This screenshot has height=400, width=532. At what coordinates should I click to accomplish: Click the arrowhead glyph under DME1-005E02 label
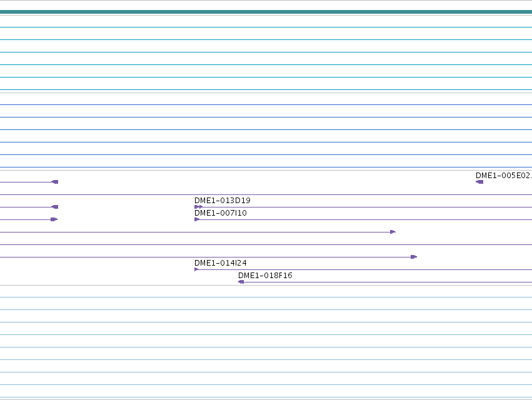(x=479, y=182)
